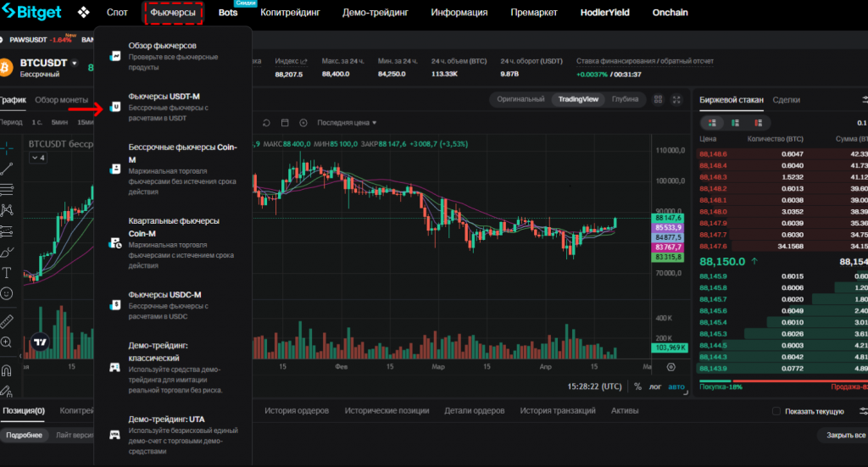Toggle лог logarithmic scale
Screen dimensions: 868x467
[x=655, y=386]
